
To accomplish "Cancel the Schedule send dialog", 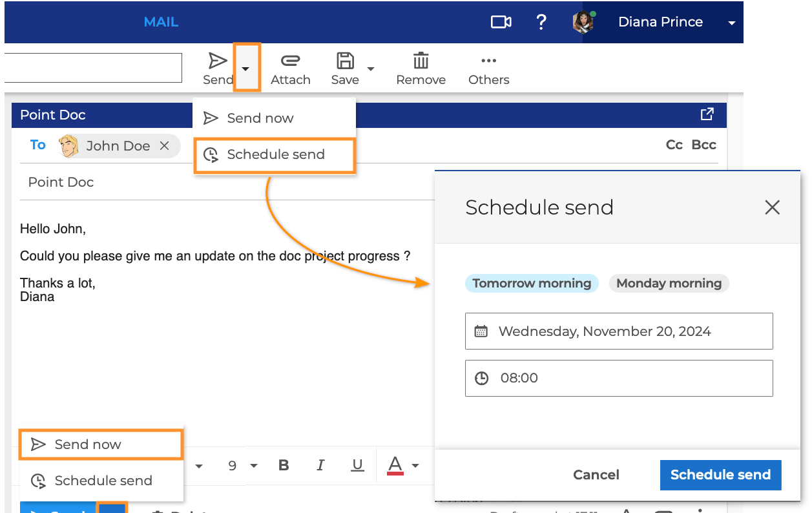I will (x=596, y=475).
